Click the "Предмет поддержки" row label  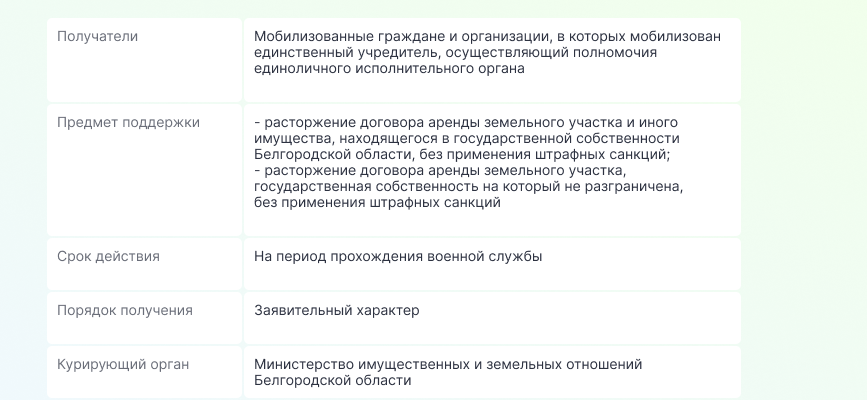tap(128, 122)
